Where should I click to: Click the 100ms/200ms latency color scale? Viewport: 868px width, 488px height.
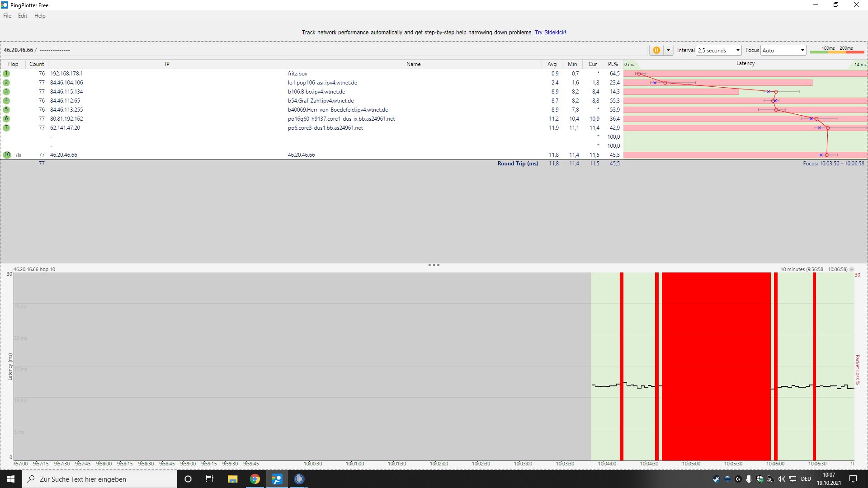point(837,50)
